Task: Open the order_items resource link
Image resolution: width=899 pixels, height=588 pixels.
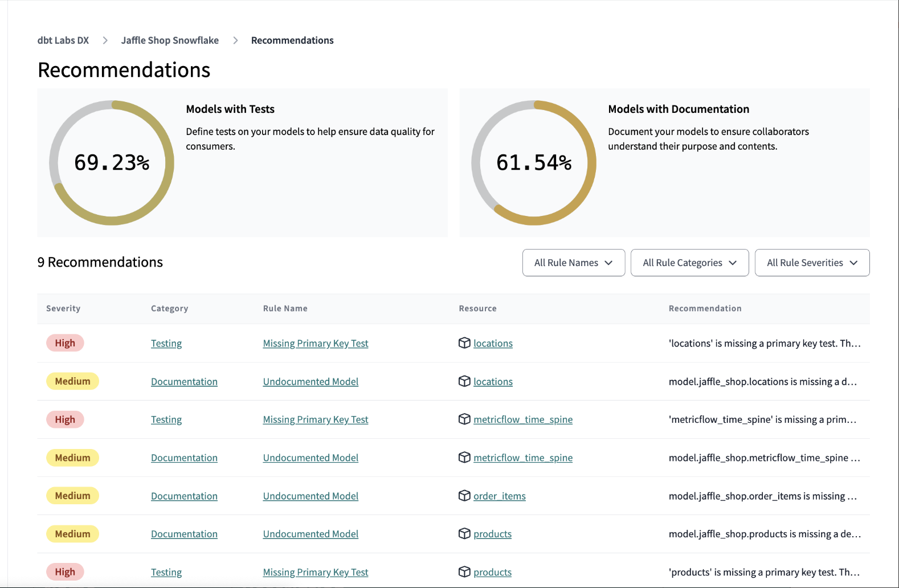Action: (x=499, y=496)
